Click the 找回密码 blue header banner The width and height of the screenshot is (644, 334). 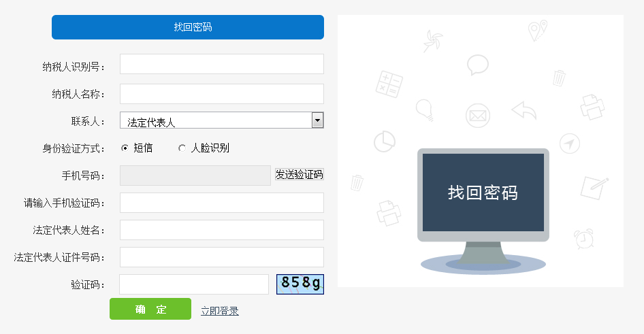pos(188,27)
